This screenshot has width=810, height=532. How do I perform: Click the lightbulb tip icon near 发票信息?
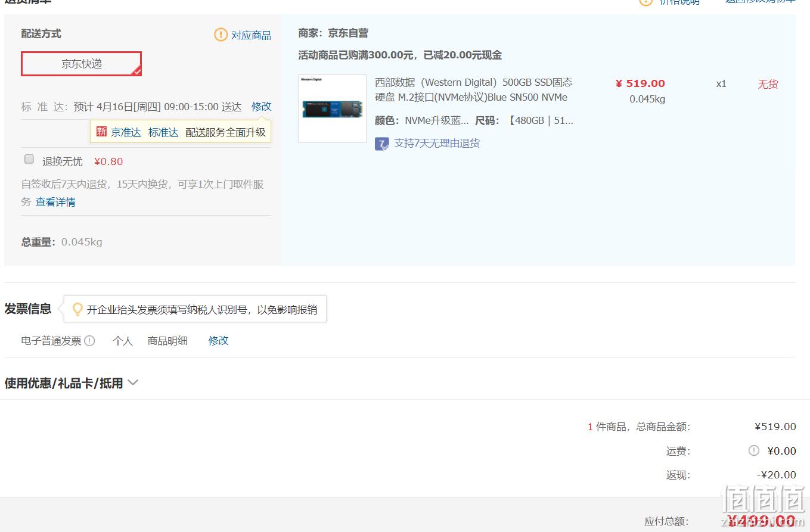[x=77, y=309]
